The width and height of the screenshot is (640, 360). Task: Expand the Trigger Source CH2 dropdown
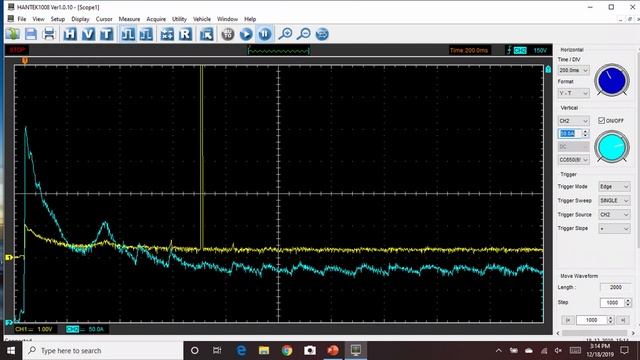click(614, 215)
